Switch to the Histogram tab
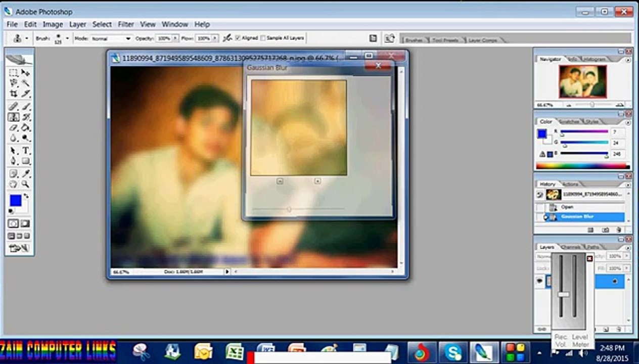 (595, 59)
